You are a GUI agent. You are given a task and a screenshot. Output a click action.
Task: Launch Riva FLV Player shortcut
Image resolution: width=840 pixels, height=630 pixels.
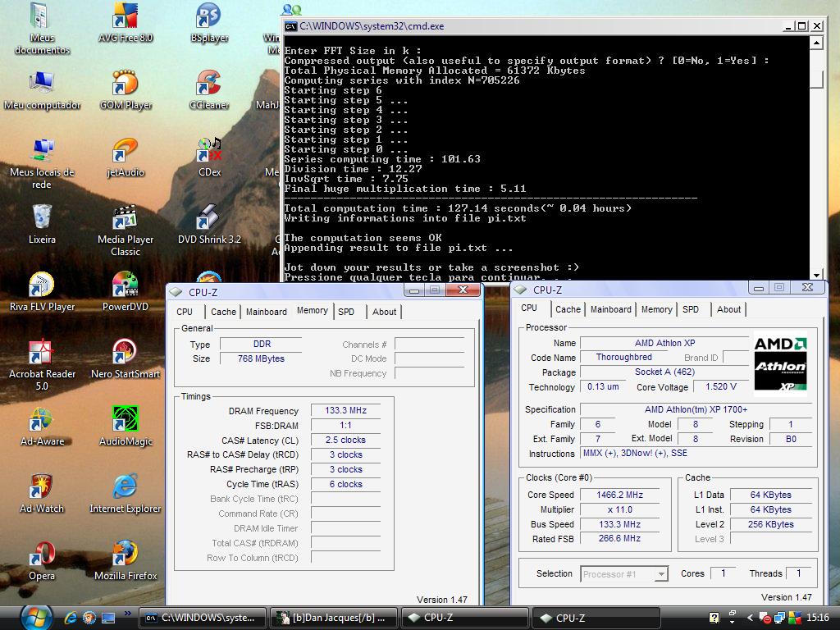pos(42,292)
